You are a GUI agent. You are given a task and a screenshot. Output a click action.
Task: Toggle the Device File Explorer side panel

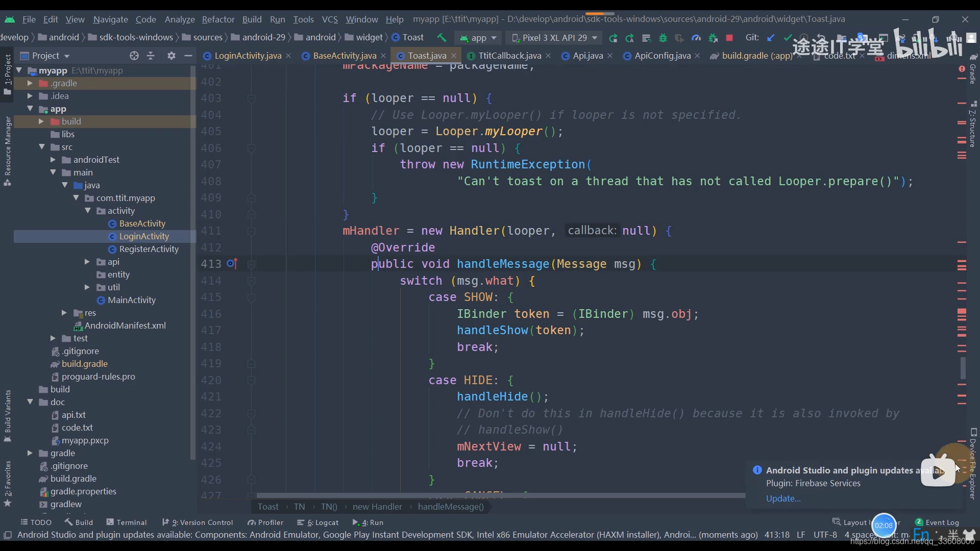pos(973,463)
